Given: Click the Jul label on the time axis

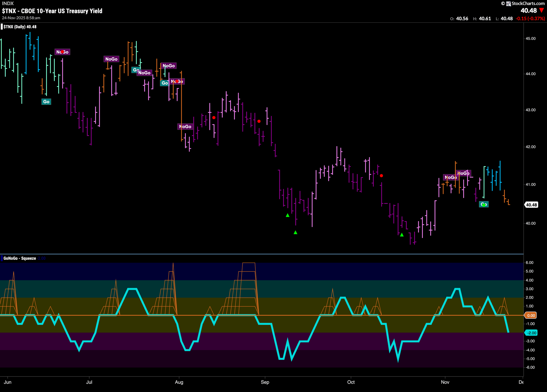Looking at the screenshot, I should [x=89, y=382].
